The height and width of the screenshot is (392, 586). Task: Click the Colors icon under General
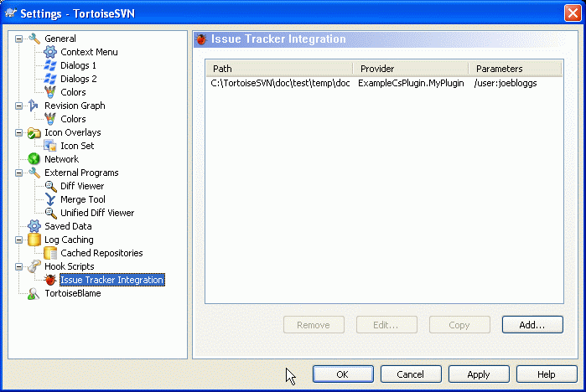point(50,92)
